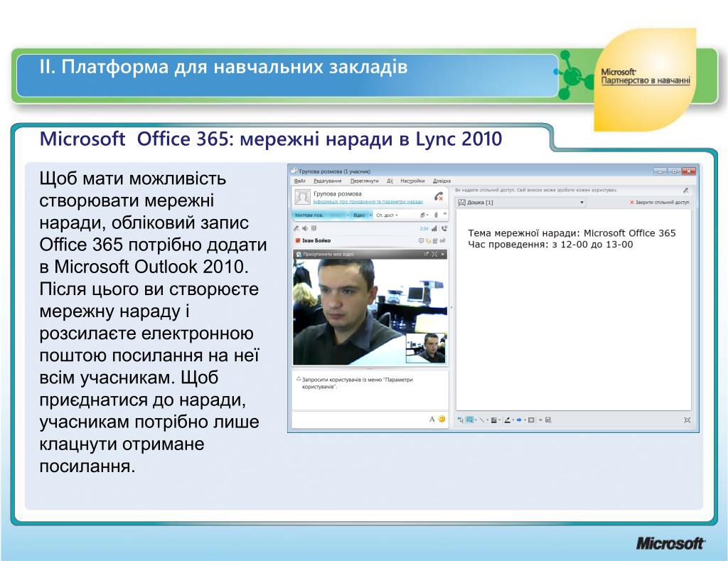Click the network signal strength bars icon

point(434,228)
